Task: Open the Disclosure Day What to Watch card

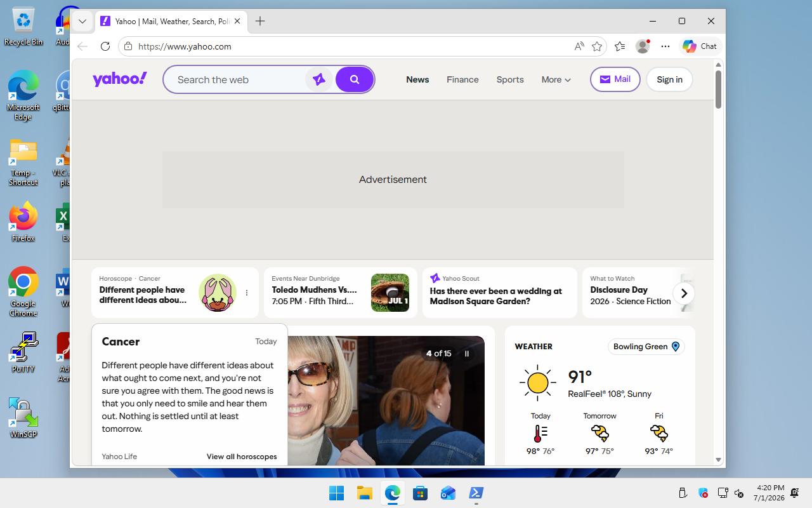Action: point(638,293)
